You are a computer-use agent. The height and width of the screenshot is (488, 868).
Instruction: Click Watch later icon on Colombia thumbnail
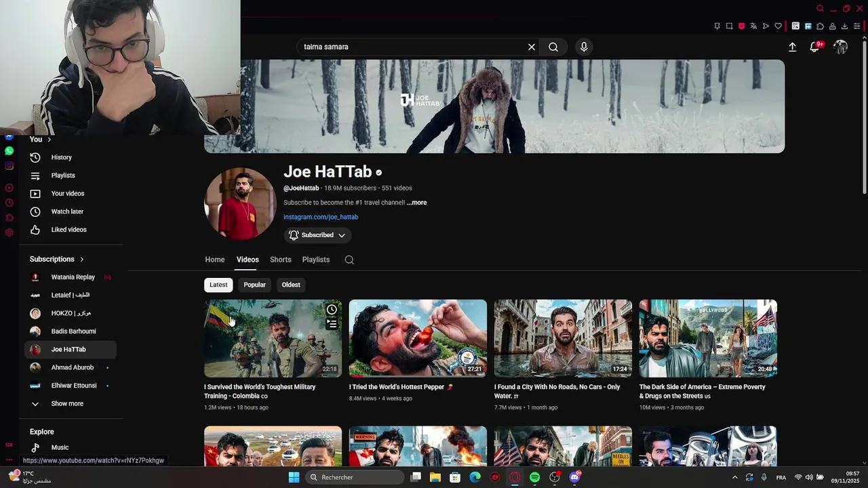332,310
